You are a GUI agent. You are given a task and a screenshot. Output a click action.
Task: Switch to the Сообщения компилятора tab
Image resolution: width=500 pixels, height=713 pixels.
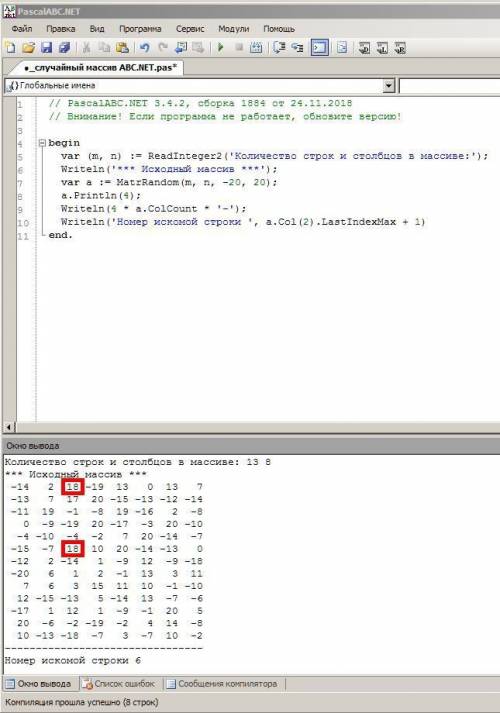click(223, 683)
